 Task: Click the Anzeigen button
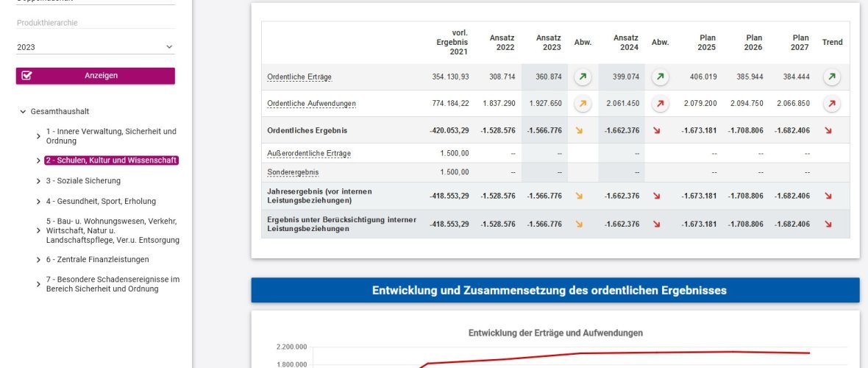pyautogui.click(x=95, y=76)
